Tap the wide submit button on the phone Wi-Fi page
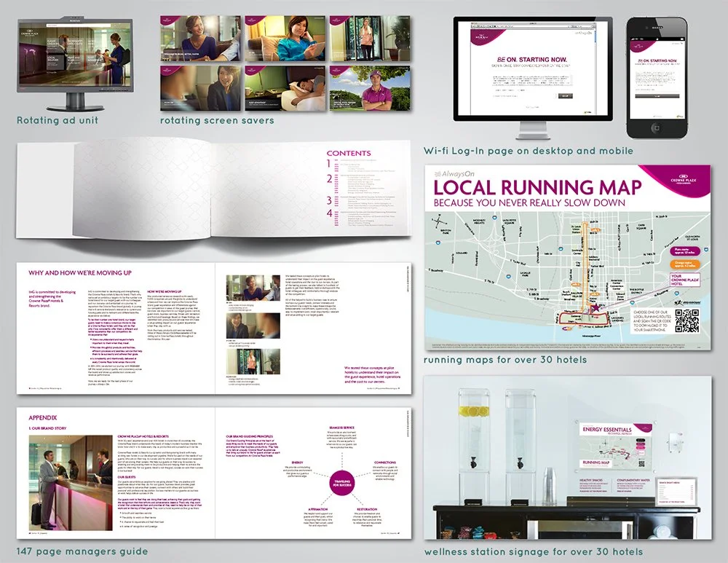728x563 pixels. (x=657, y=96)
